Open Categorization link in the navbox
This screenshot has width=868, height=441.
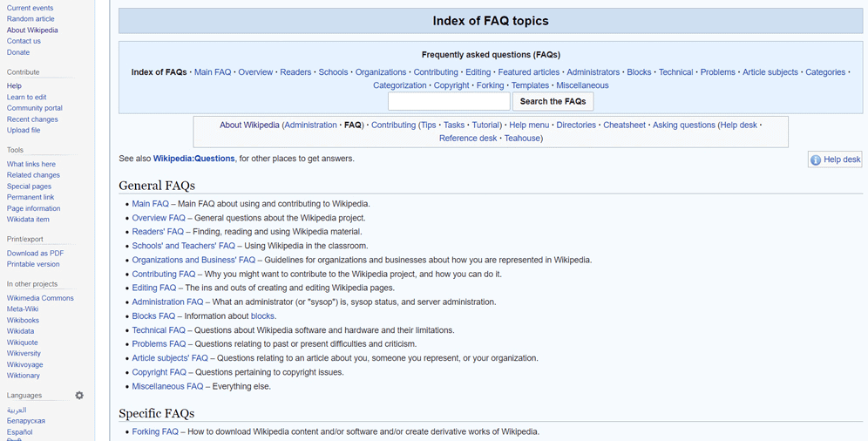pyautogui.click(x=400, y=85)
